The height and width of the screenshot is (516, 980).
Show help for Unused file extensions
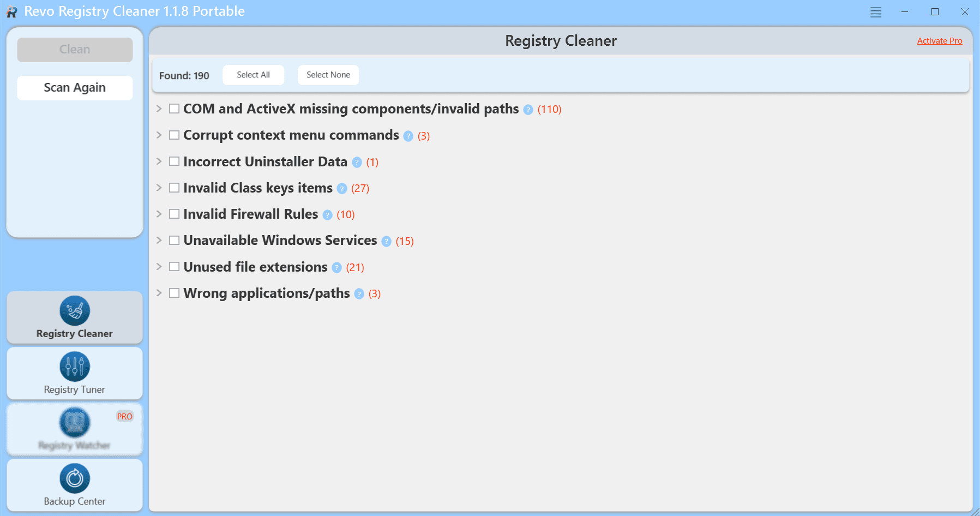tap(336, 267)
